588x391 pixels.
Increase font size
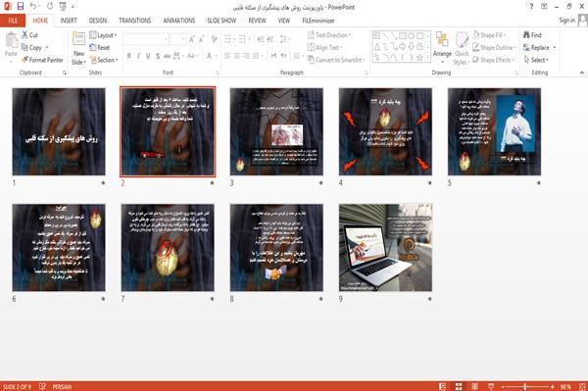click(192, 39)
